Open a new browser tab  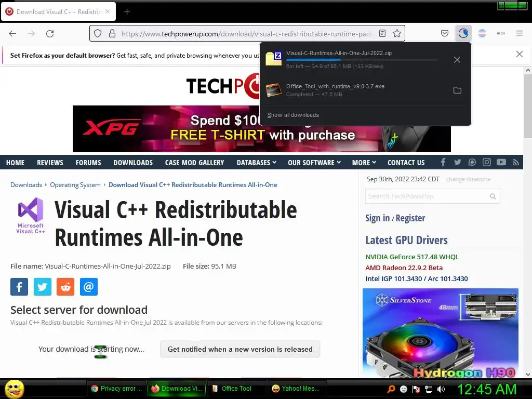pyautogui.click(x=127, y=12)
